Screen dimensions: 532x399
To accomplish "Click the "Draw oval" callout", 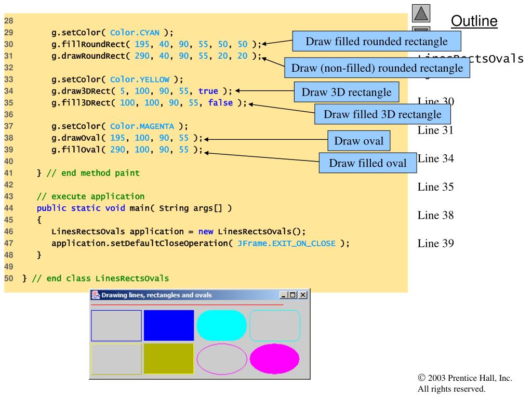I will click(358, 141).
